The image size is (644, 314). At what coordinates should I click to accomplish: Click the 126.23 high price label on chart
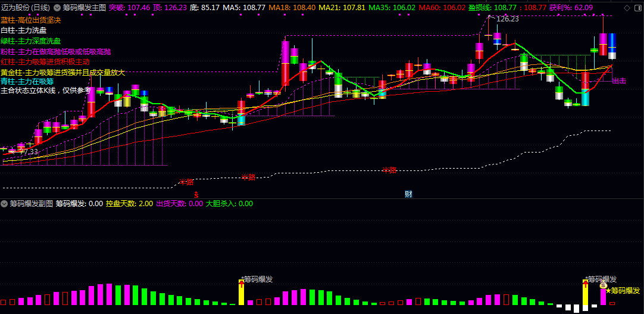(507, 19)
